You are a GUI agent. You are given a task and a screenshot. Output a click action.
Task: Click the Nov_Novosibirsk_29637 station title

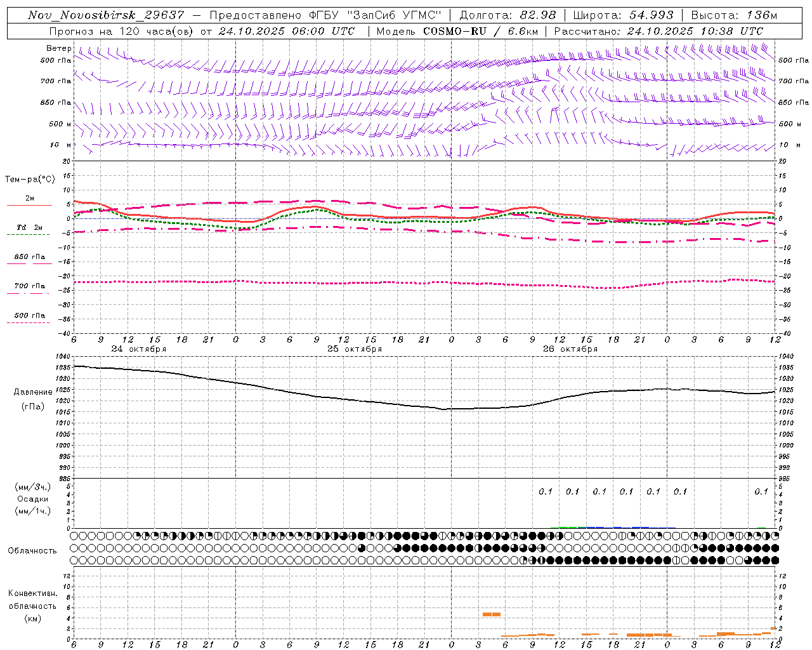pyautogui.click(x=106, y=15)
